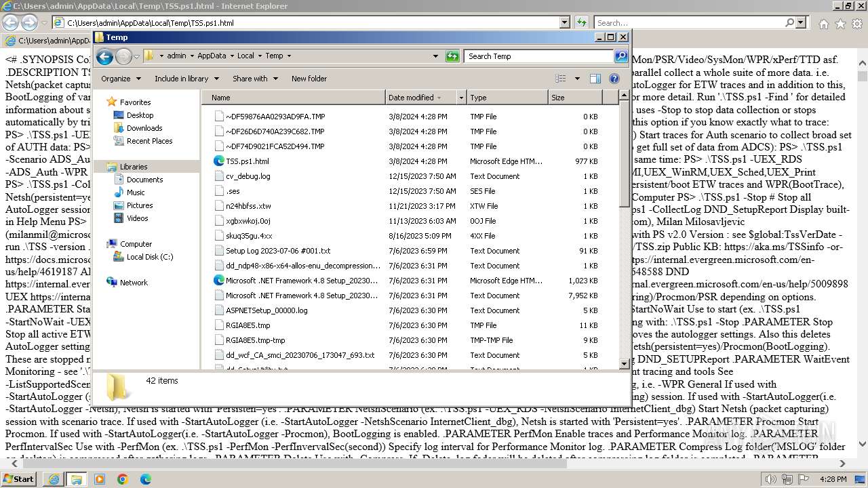
Task: Click File Explorer taskbar icon
Action: click(77, 479)
